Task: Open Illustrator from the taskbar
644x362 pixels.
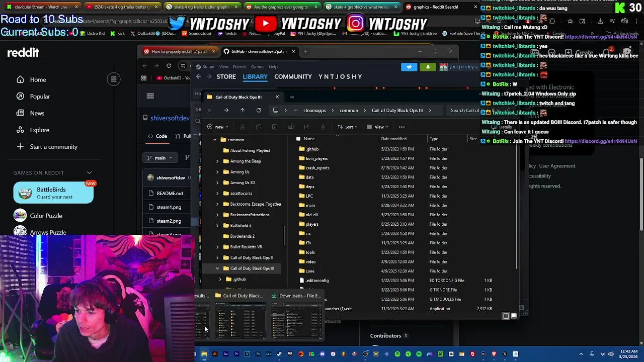Action: point(215,354)
